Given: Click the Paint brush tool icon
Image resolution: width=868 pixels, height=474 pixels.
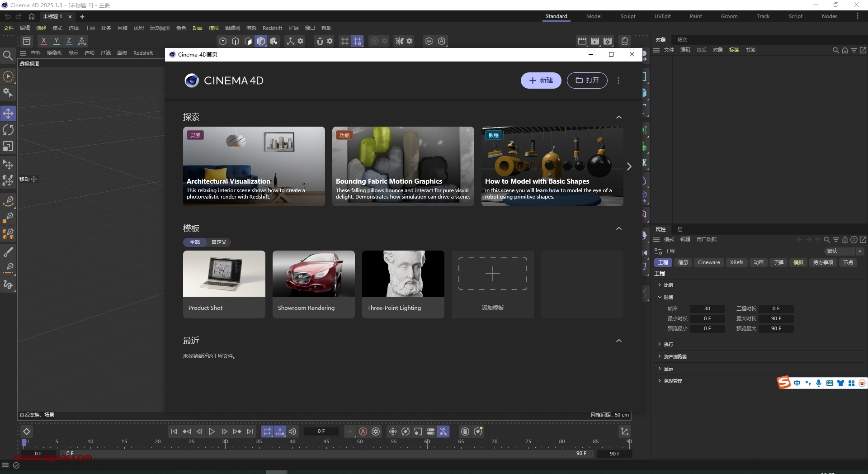Looking at the screenshot, I should tap(8, 252).
